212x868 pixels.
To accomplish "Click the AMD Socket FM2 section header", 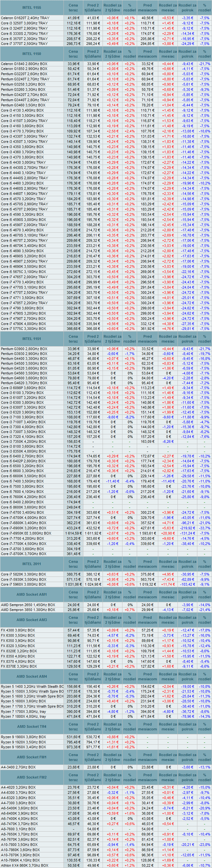I will tap(32, 777).
